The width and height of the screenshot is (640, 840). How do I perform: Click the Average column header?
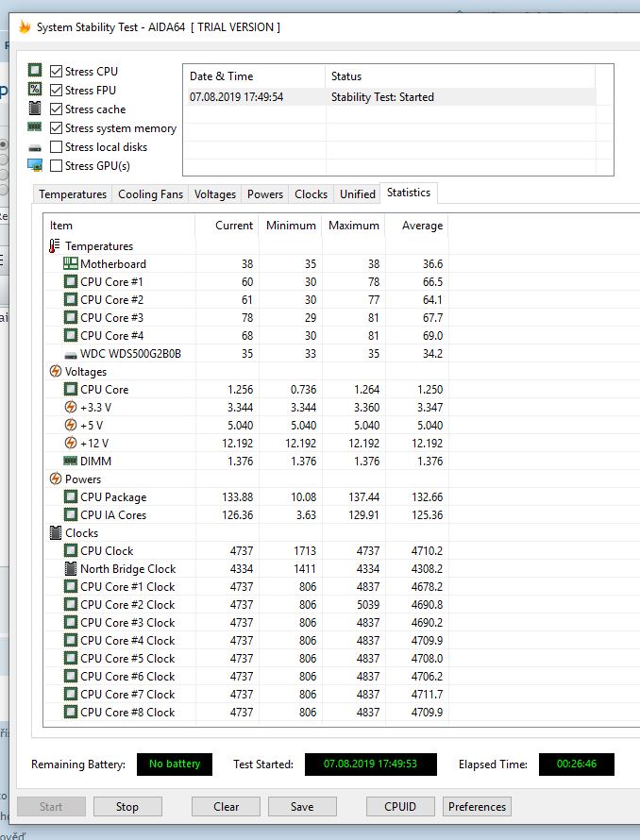[416, 226]
